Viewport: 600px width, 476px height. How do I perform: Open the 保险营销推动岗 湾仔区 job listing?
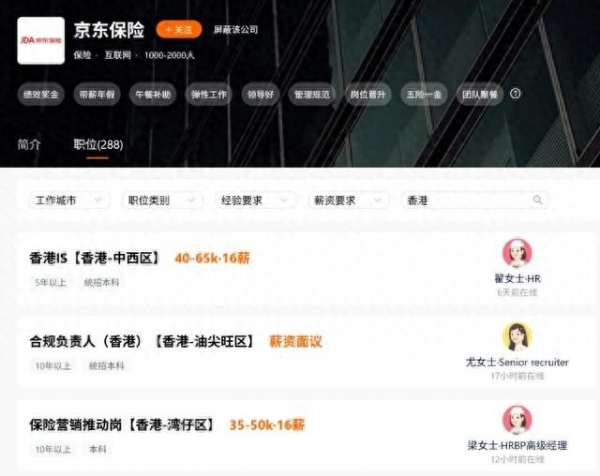[x=122, y=425]
